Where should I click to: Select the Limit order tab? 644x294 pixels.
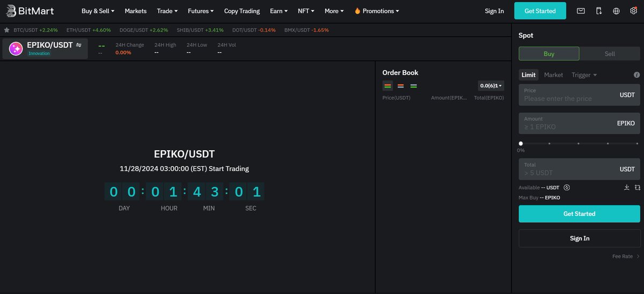click(529, 75)
